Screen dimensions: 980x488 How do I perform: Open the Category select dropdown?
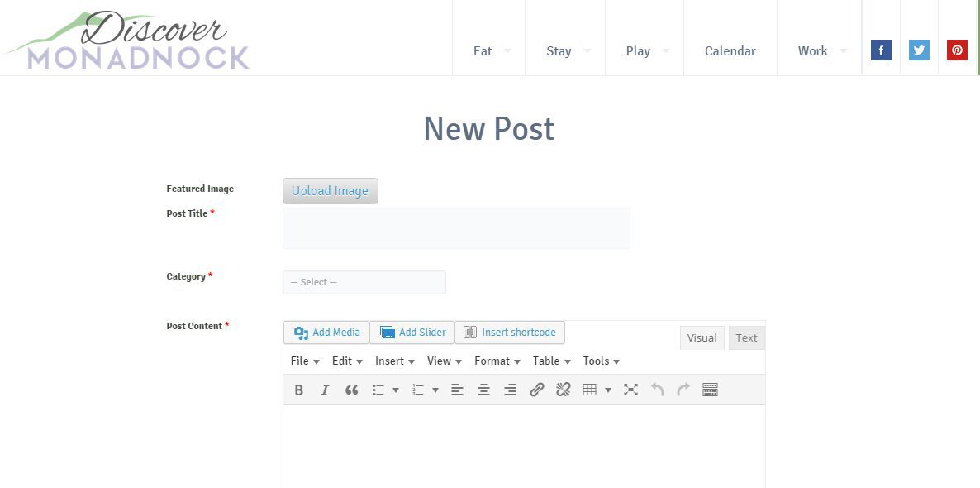(x=364, y=282)
